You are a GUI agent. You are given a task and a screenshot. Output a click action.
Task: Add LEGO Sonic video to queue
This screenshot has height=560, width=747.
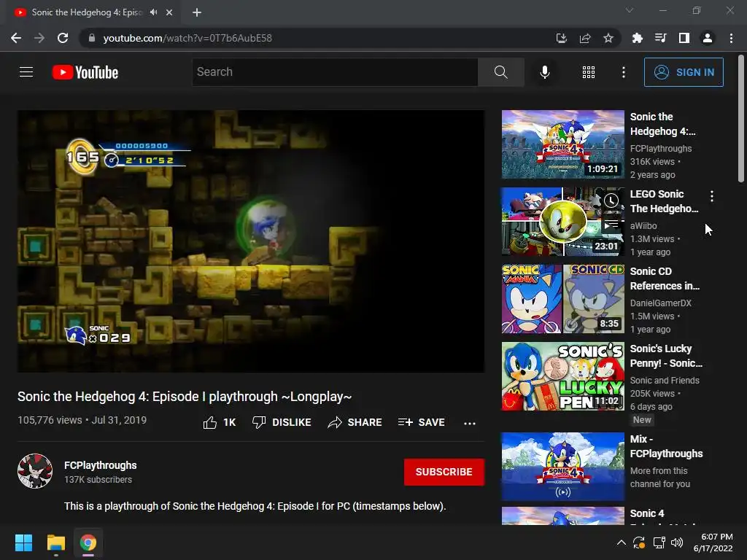pyautogui.click(x=611, y=224)
